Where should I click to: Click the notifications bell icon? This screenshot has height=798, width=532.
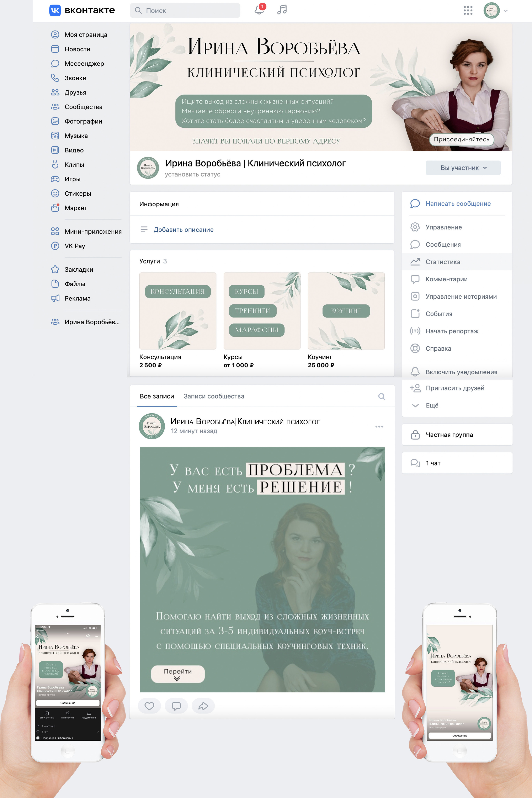click(259, 10)
